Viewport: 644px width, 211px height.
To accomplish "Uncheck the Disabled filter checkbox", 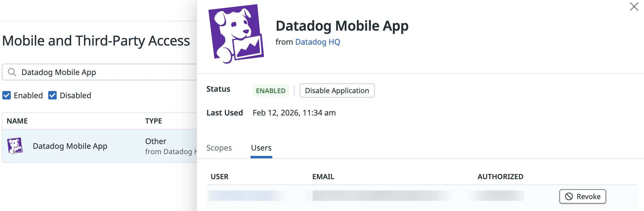I will (52, 95).
